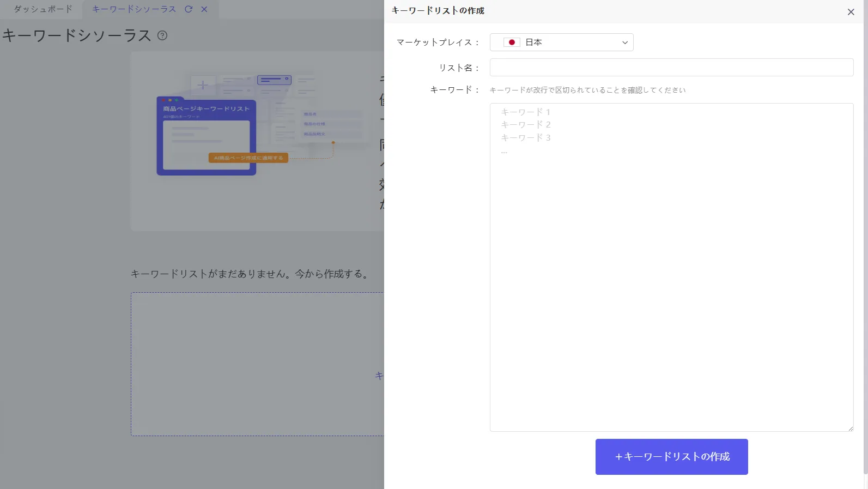
Task: Expand marketplace chevron arrow
Action: (625, 43)
